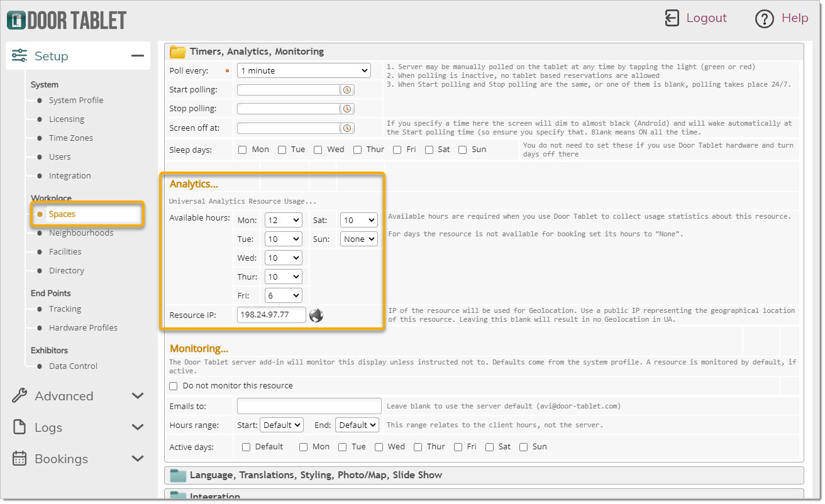The width and height of the screenshot is (825, 504).
Task: Open the Sun available hours dropdown
Action: pyautogui.click(x=359, y=239)
